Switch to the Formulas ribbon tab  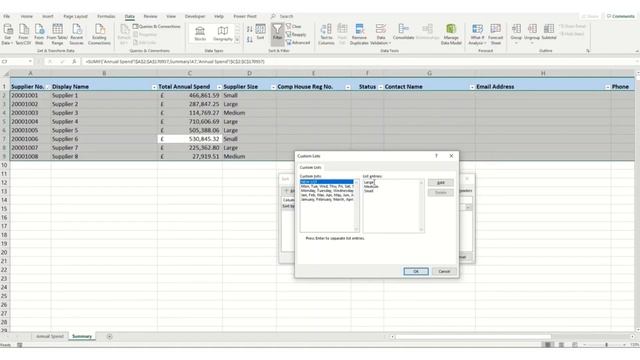(106, 16)
